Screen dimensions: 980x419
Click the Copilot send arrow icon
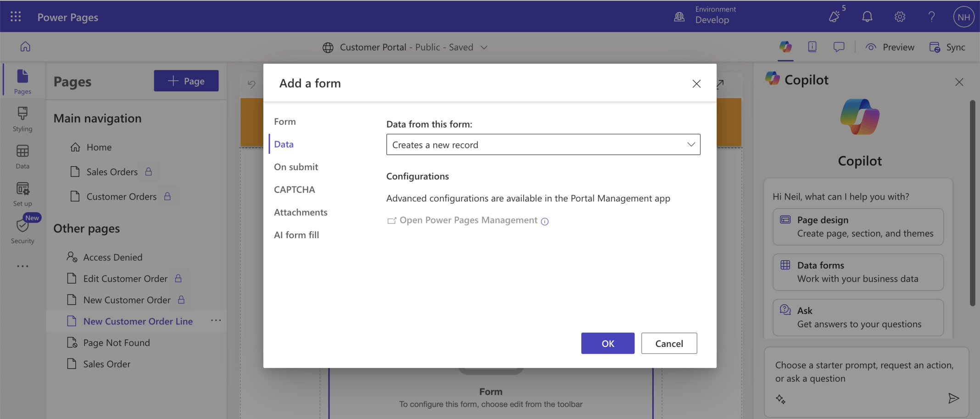953,398
